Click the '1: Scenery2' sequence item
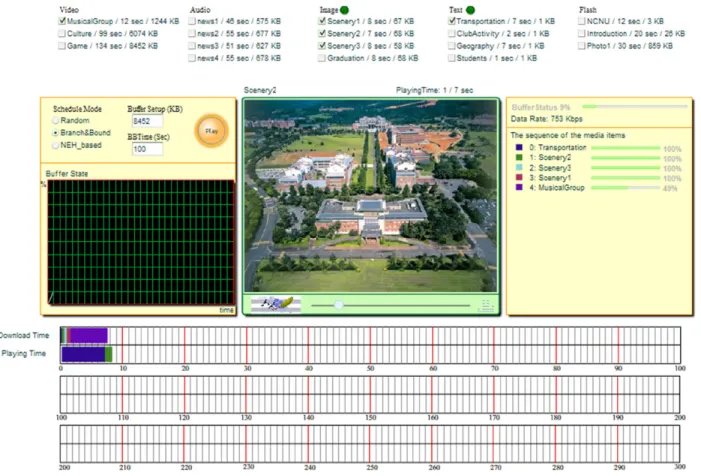Viewport: 701px width, 476px height. (550, 157)
